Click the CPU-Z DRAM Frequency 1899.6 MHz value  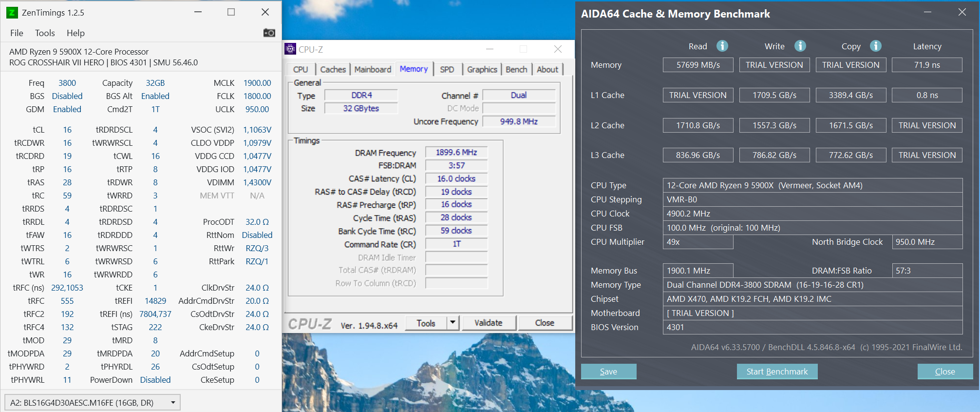tap(456, 153)
